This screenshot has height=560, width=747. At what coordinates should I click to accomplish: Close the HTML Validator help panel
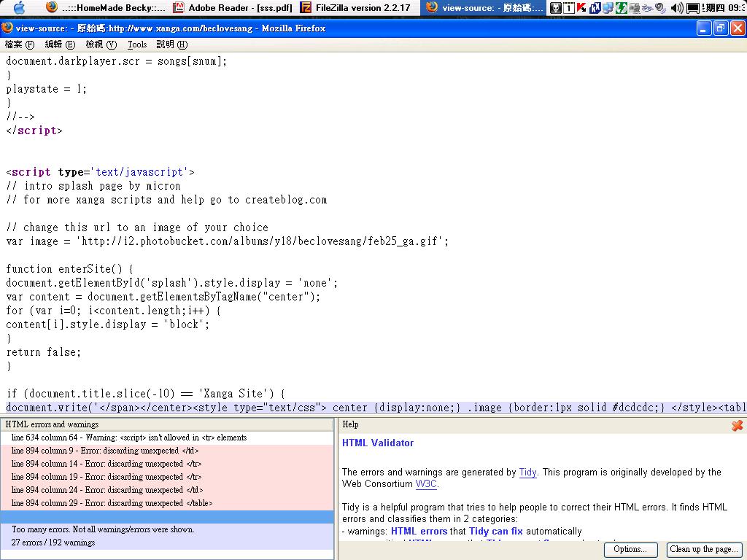(x=737, y=425)
